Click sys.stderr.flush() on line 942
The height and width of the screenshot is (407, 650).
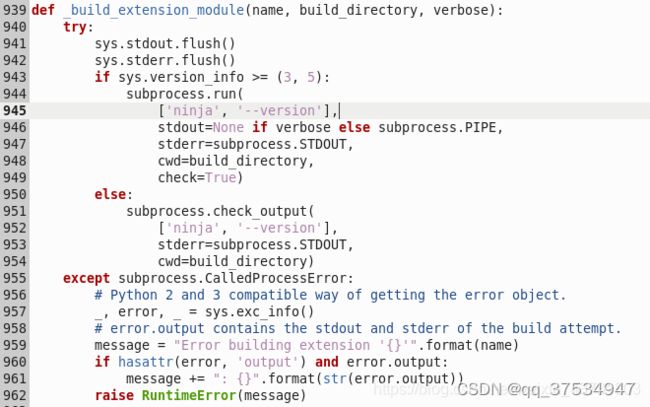point(165,61)
